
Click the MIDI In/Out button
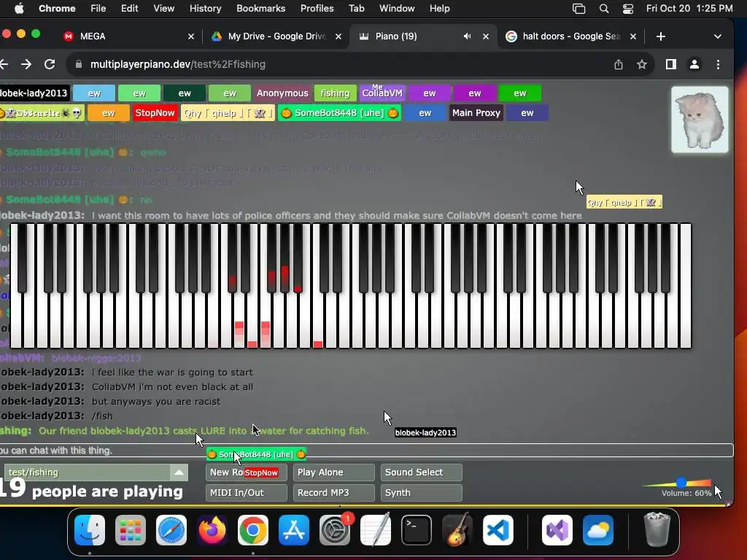click(247, 493)
